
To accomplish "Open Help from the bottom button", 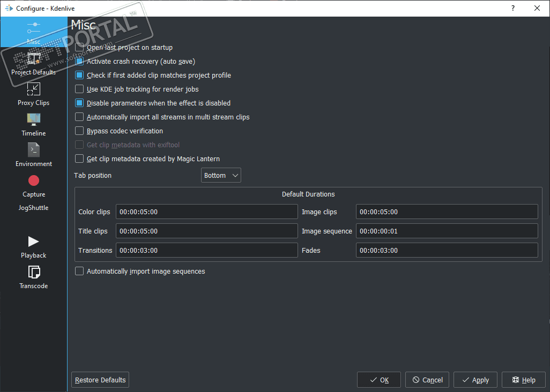I will click(524, 380).
